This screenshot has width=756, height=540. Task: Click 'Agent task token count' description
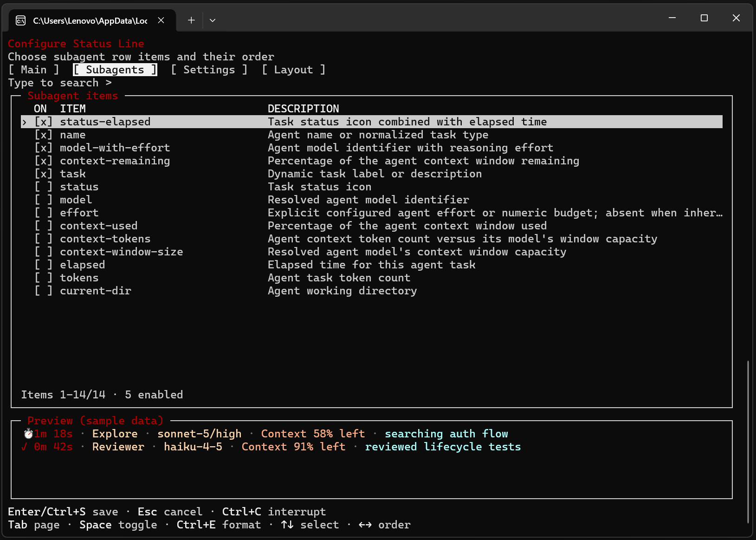click(339, 278)
